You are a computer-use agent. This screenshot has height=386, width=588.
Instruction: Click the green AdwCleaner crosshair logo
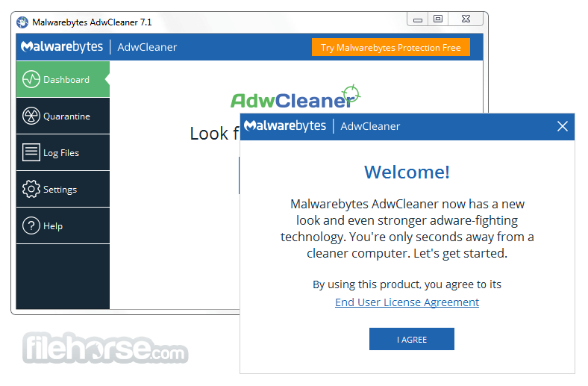[295, 97]
